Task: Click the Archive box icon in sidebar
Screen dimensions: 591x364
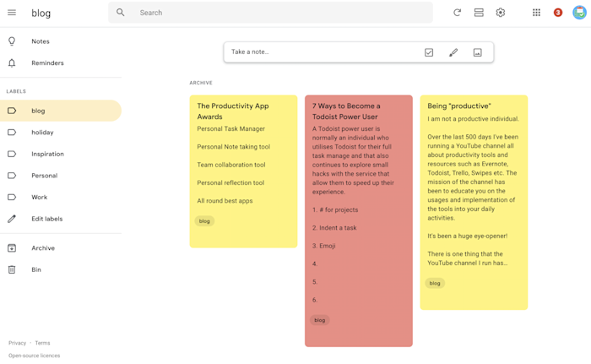Action: point(12,247)
